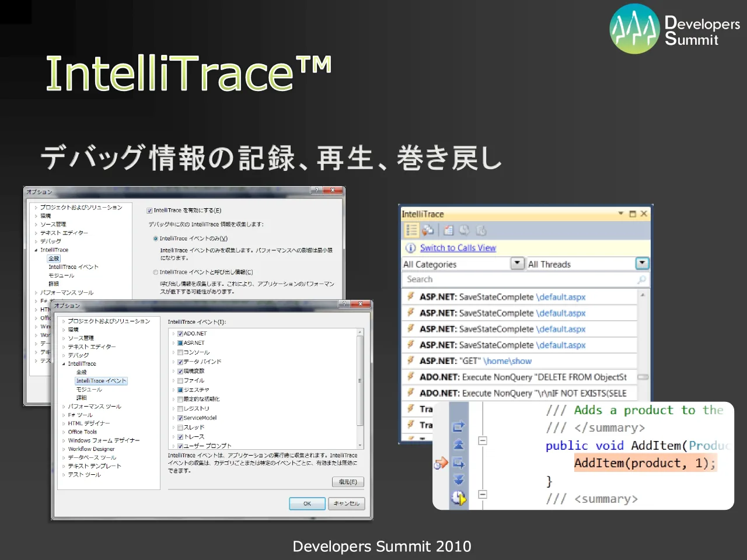
Task: Click the lightning icon on the IF NOT EXISTS row
Action: [x=411, y=393]
